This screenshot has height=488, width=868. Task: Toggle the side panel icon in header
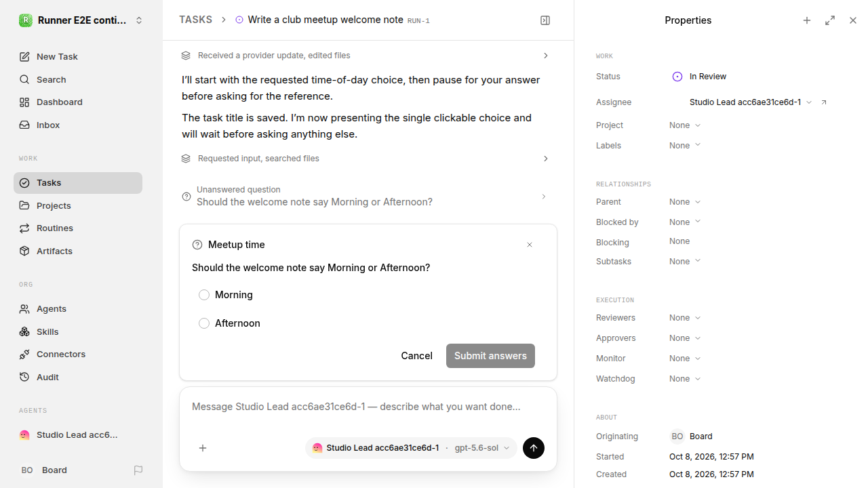(x=545, y=20)
